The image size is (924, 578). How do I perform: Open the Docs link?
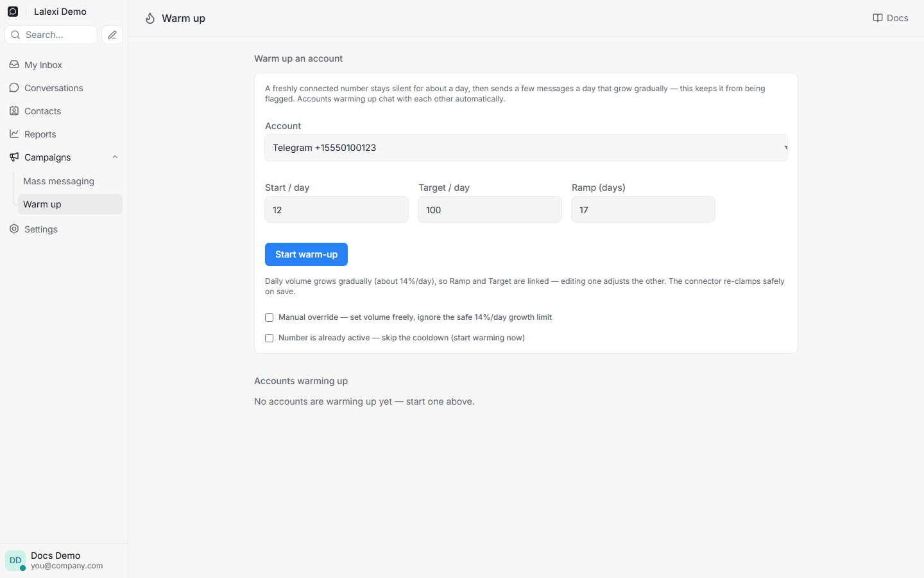point(891,18)
